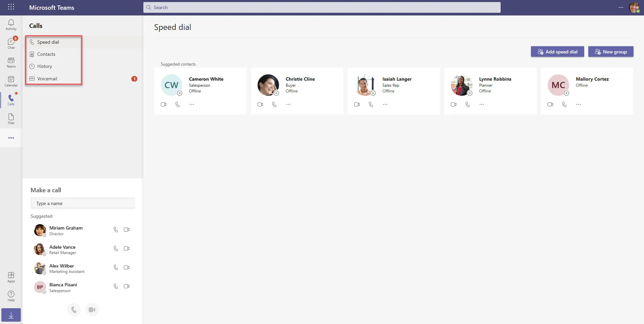Screen dimensions: 644x324
Task: Open more options for Mallory Cortez
Action: pos(579,105)
